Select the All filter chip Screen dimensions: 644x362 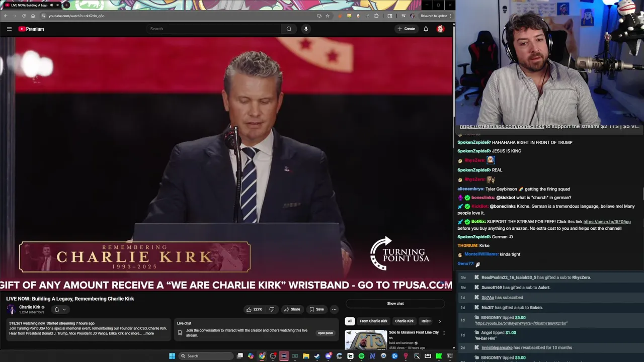(350, 321)
